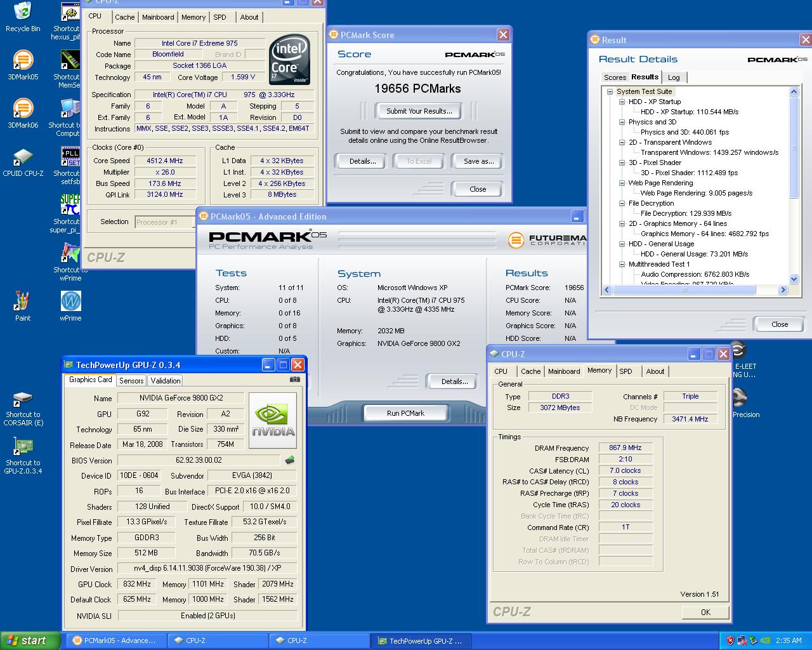The height and width of the screenshot is (650, 812).
Task: Open the Validation tab in GPU-Z
Action: click(166, 381)
